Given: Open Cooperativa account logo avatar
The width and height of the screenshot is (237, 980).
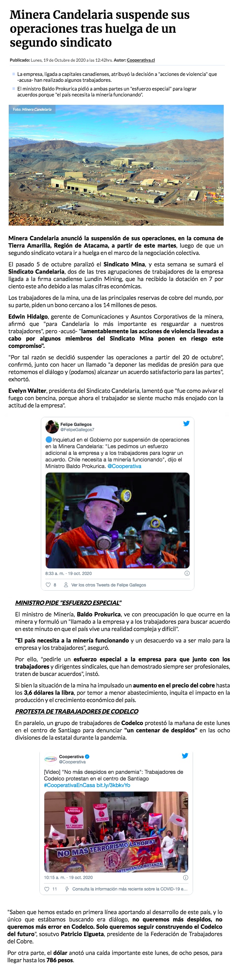Looking at the screenshot, I should pyautogui.click(x=50, y=759).
